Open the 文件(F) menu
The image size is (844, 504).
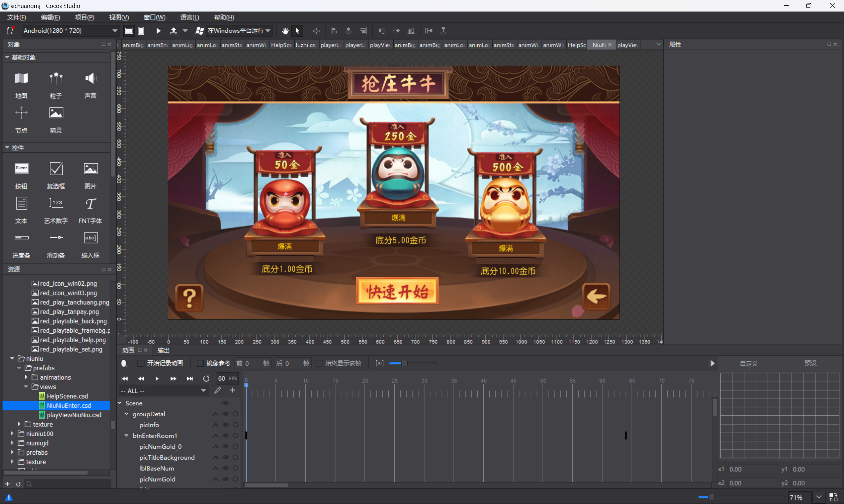pos(17,17)
